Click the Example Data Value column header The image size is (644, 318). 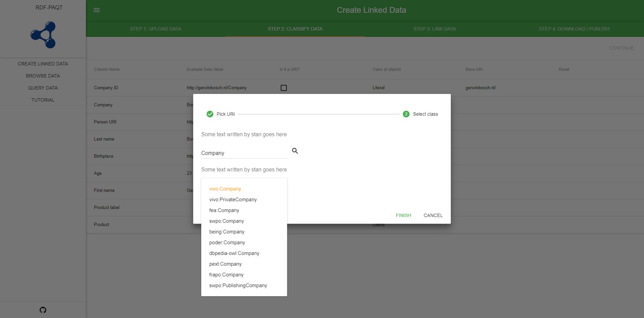tap(205, 69)
